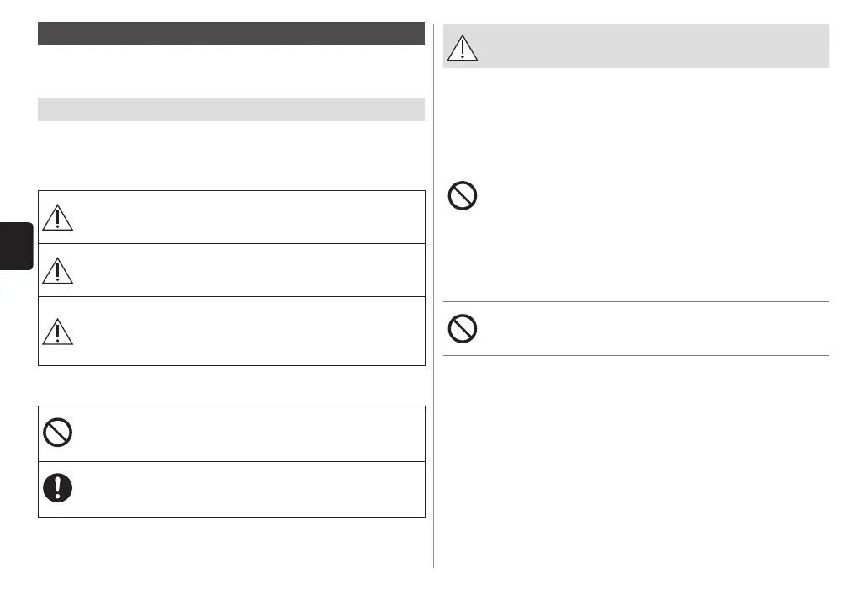This screenshot has height=611, width=868.
Task: Click the solid black exclamation mandatory icon
Action: 57,489
